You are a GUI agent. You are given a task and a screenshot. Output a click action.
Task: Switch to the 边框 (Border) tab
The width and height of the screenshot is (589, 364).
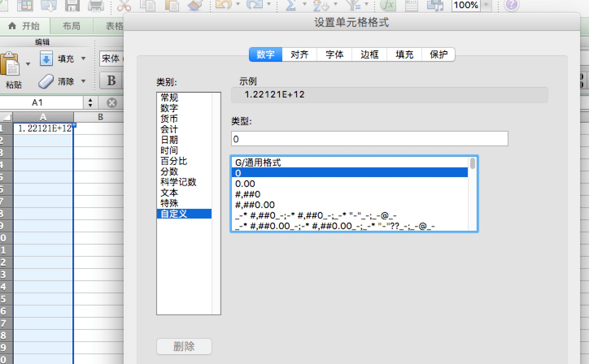point(369,54)
